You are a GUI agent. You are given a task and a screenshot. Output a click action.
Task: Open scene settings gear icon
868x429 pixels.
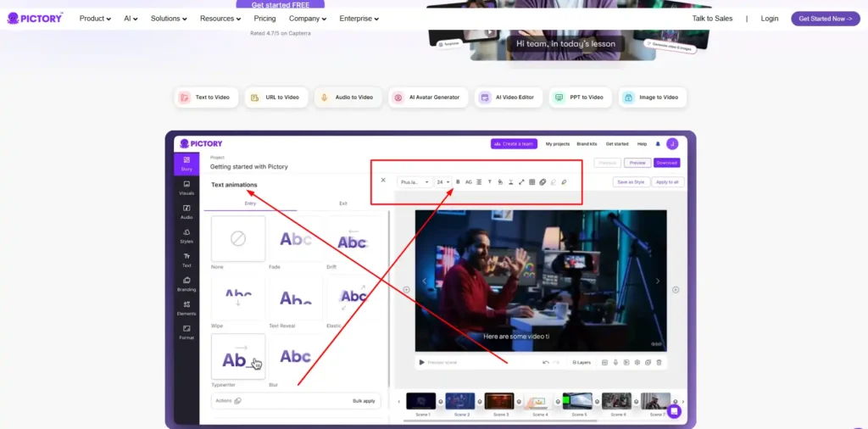point(637,363)
